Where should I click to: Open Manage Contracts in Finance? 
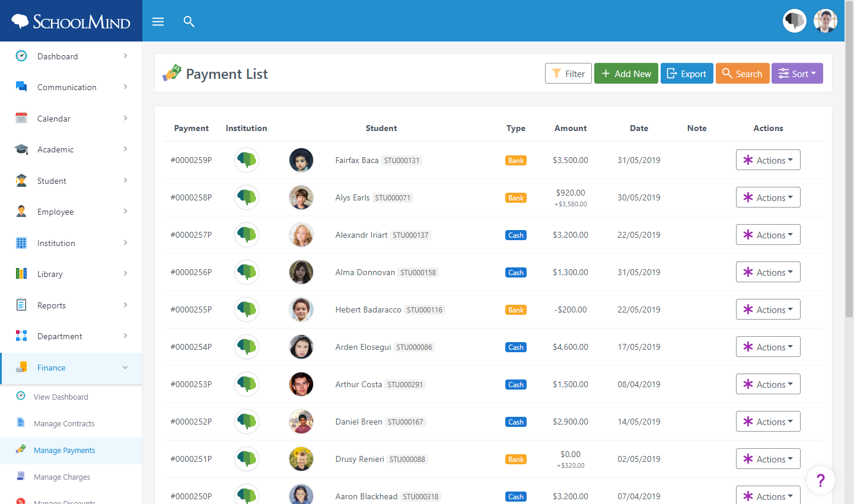pyautogui.click(x=71, y=424)
